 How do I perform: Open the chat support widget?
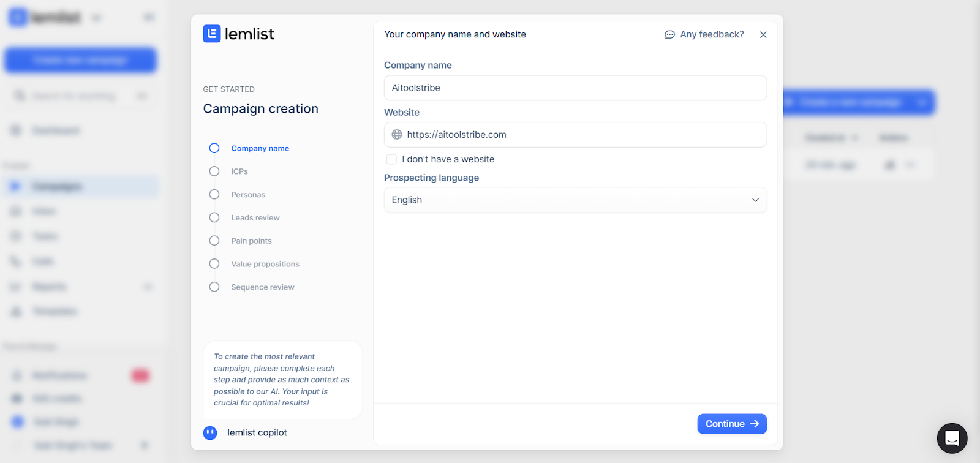pos(952,438)
